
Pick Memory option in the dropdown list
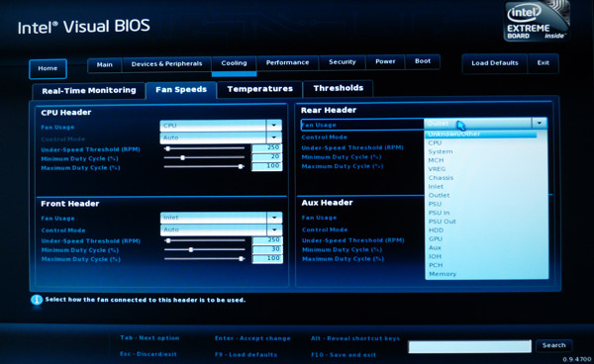click(x=443, y=274)
